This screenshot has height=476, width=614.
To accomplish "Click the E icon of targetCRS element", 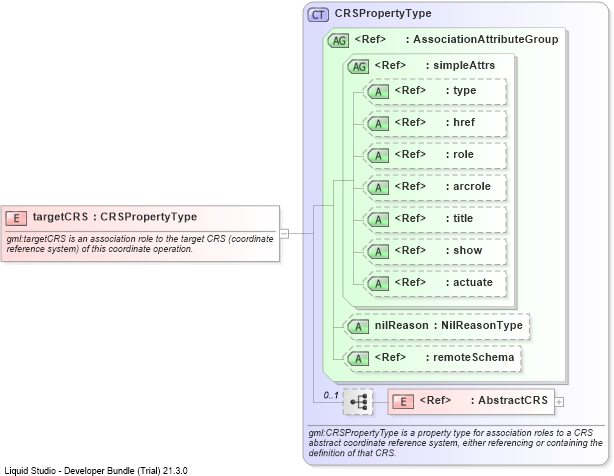I will click(x=16, y=218).
